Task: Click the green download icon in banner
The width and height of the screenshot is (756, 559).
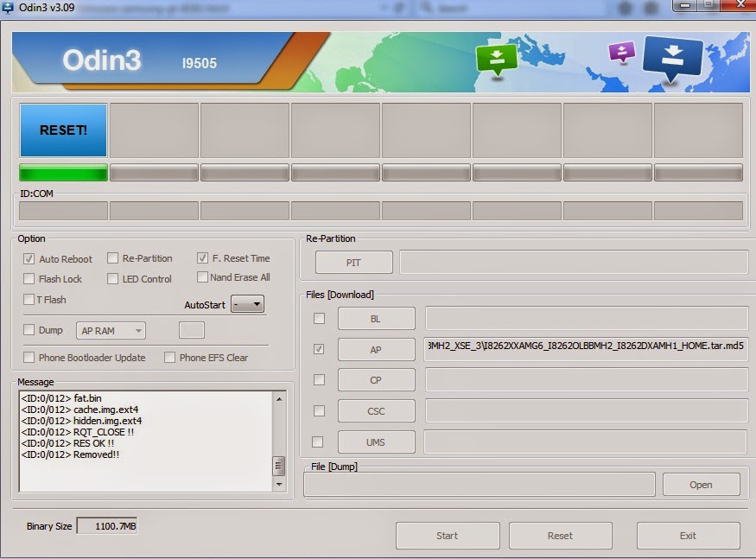Action: pos(497,59)
